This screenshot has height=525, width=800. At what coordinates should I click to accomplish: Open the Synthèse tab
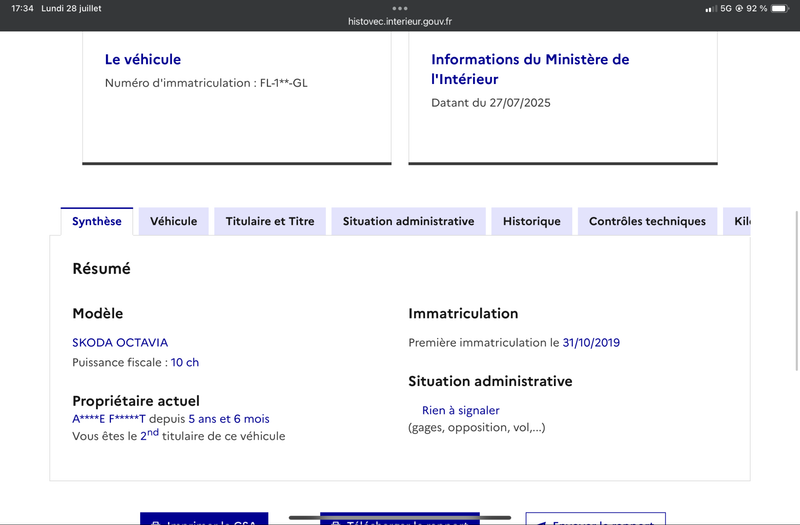[97, 221]
